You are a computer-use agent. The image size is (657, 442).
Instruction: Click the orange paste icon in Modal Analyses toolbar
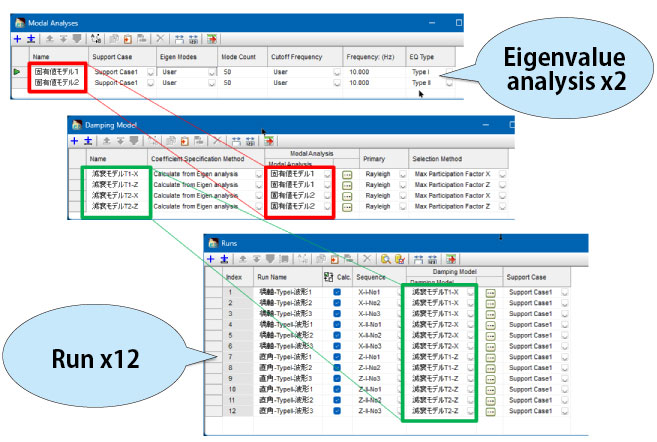tap(128, 39)
